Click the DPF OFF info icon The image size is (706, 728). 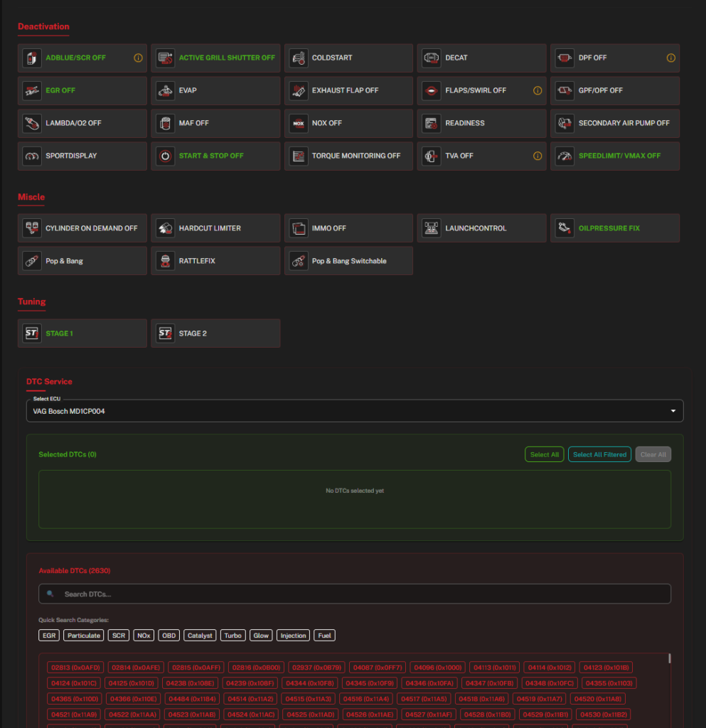tap(670, 58)
